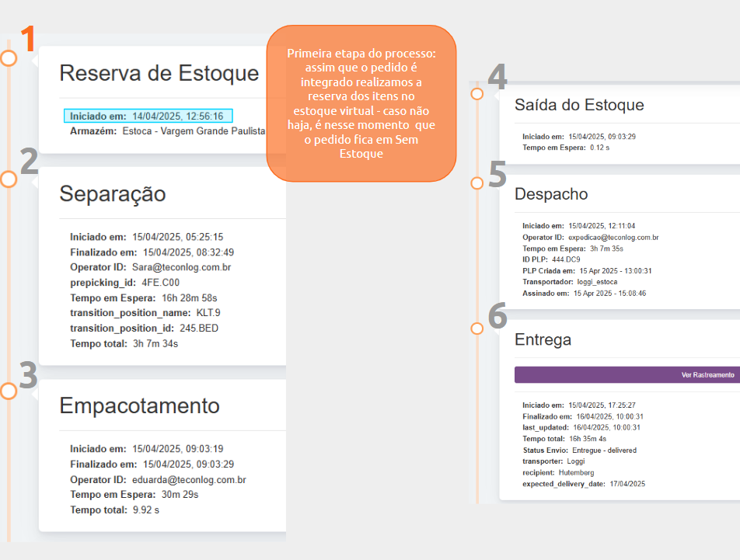Click the expedicao@teconlog.com.br operator email
Viewport: 740px width, 560px height.
pyautogui.click(x=614, y=237)
